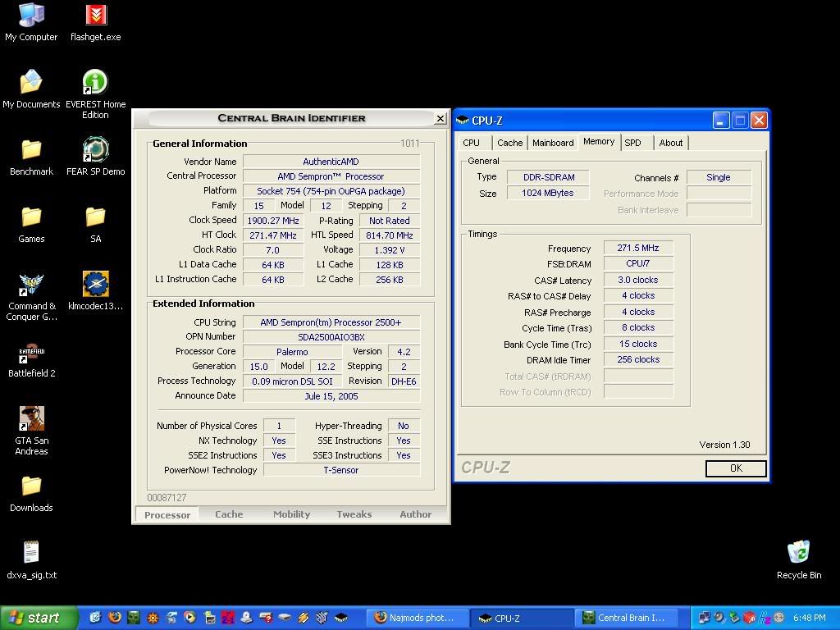Select the GTA San Andreas icon
Image resolution: width=840 pixels, height=630 pixels.
pyautogui.click(x=31, y=419)
